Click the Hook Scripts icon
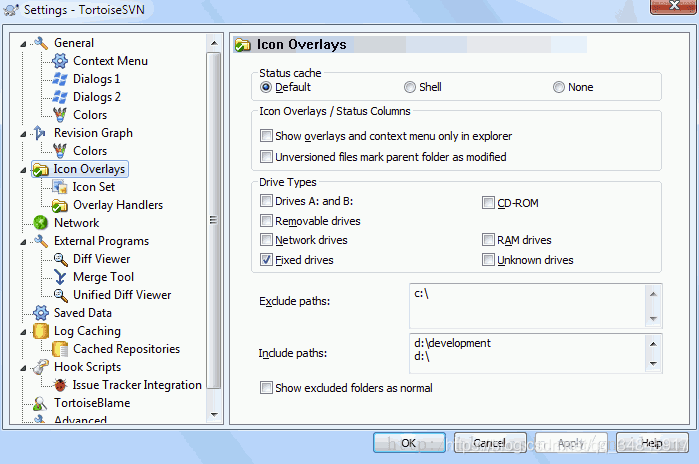This screenshot has height=464, width=699. [x=41, y=367]
